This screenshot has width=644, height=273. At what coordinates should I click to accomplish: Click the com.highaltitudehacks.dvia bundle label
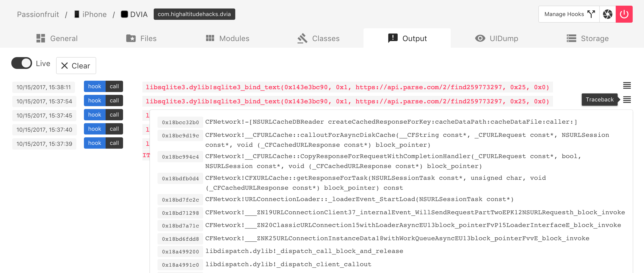(194, 14)
